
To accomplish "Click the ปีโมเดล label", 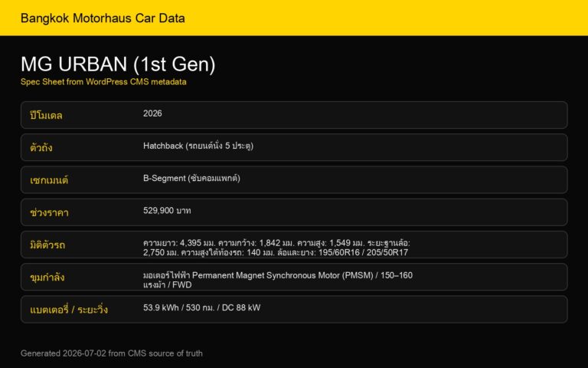I will click(x=46, y=115).
